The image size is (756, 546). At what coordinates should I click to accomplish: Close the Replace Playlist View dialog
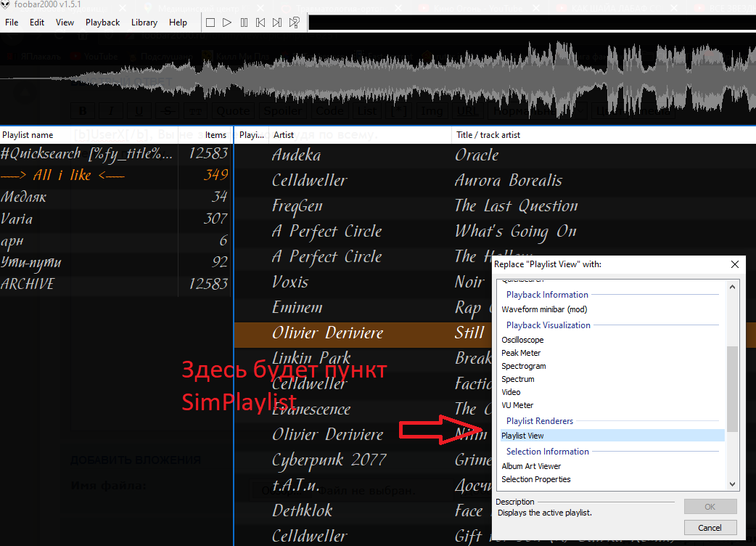click(x=735, y=264)
